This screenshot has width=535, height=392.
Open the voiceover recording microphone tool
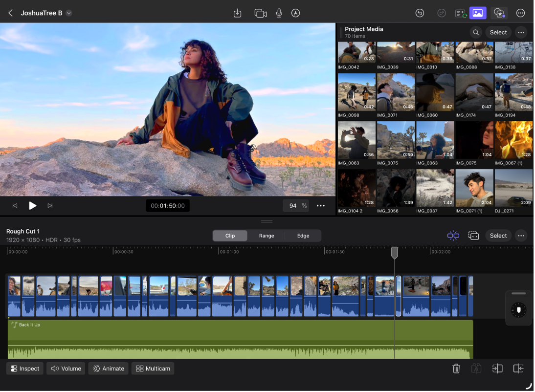tap(279, 13)
